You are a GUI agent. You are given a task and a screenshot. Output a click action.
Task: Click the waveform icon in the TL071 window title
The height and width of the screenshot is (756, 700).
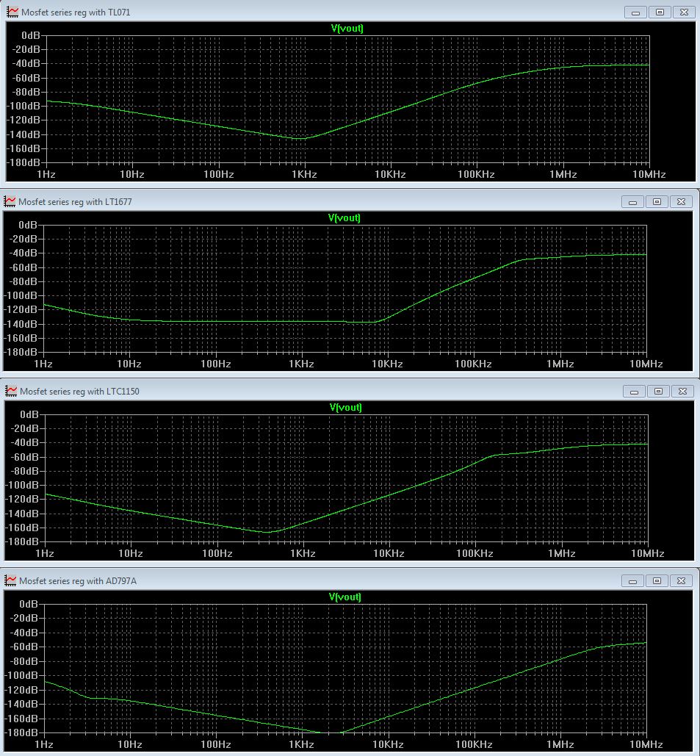pos(12,12)
